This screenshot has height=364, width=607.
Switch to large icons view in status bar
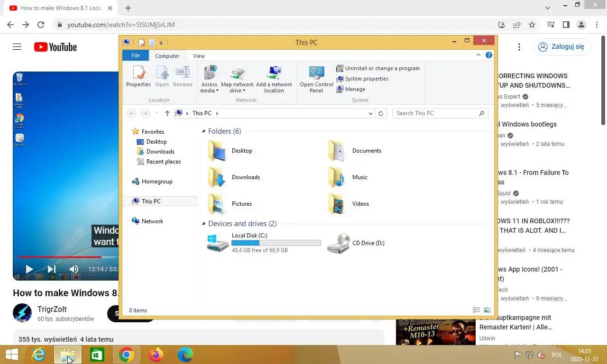click(487, 310)
